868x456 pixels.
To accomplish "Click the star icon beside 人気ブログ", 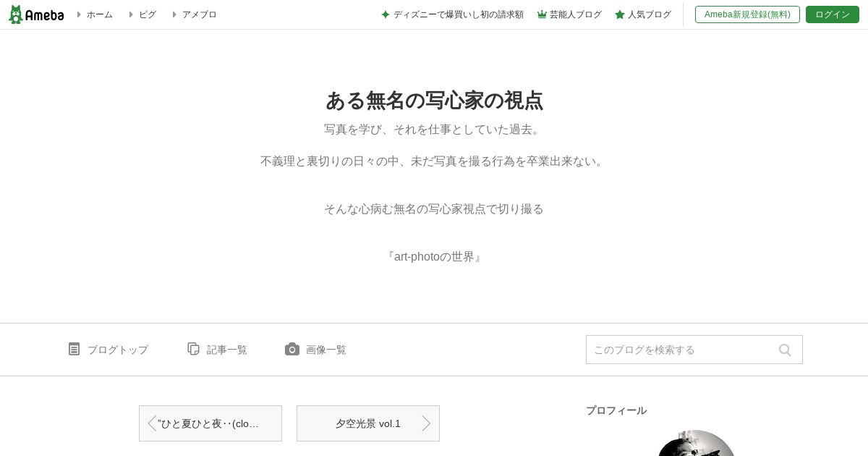I will click(x=620, y=14).
